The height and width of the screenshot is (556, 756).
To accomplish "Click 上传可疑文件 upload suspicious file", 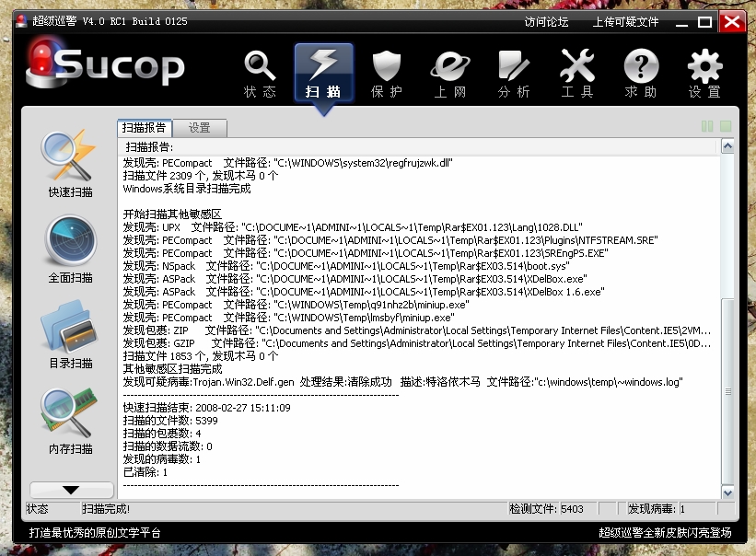I will (625, 22).
